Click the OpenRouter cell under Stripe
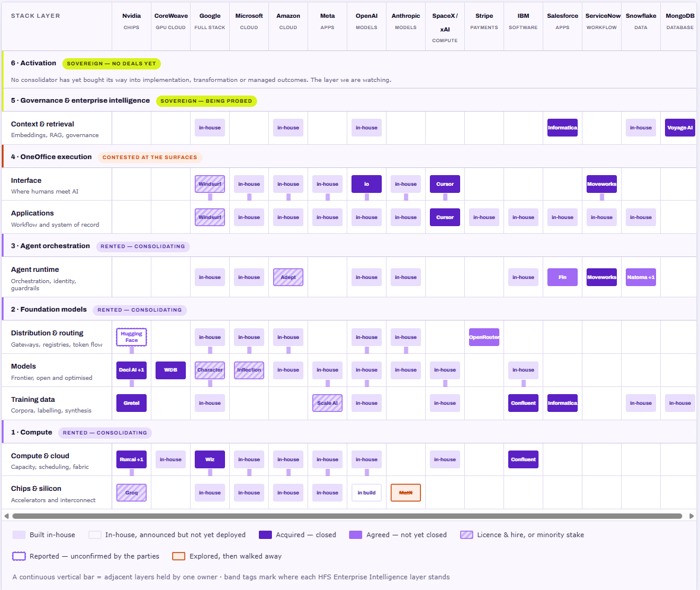 pyautogui.click(x=484, y=337)
